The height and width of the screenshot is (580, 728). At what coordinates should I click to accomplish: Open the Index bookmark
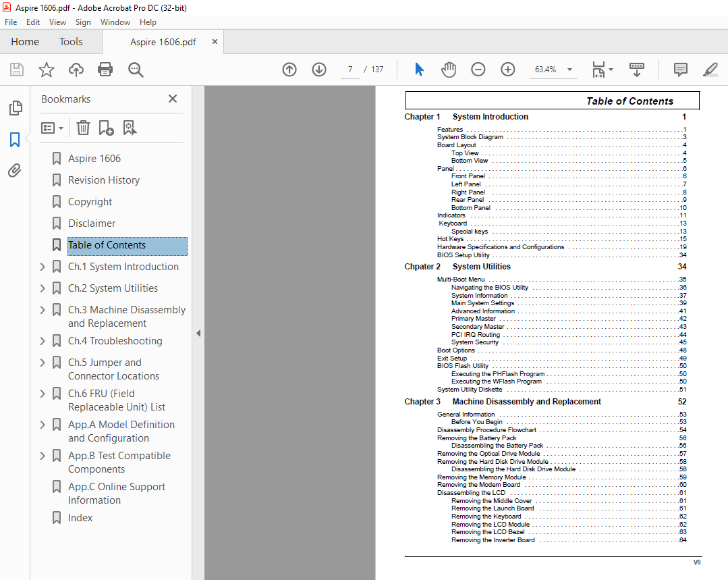(x=80, y=518)
